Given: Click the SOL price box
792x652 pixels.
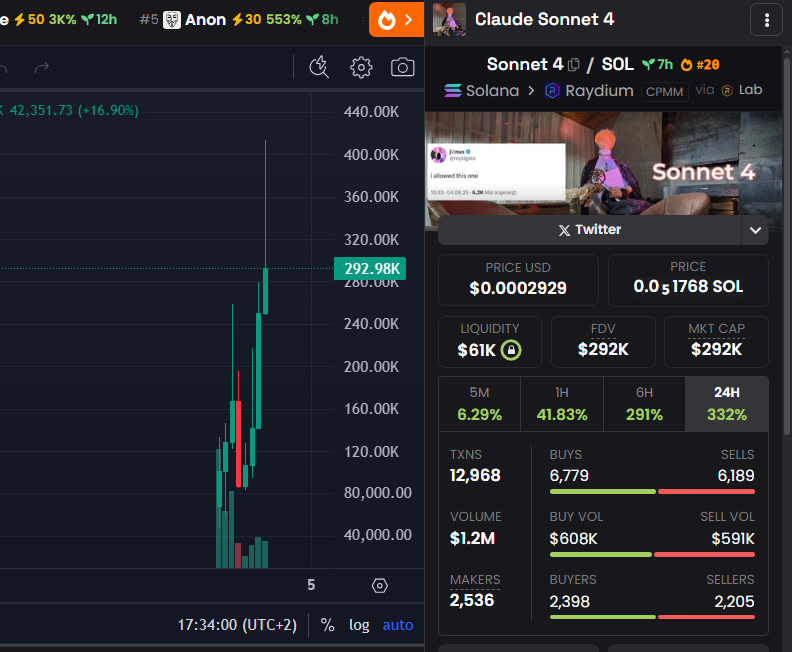Looking at the screenshot, I should pos(688,280).
